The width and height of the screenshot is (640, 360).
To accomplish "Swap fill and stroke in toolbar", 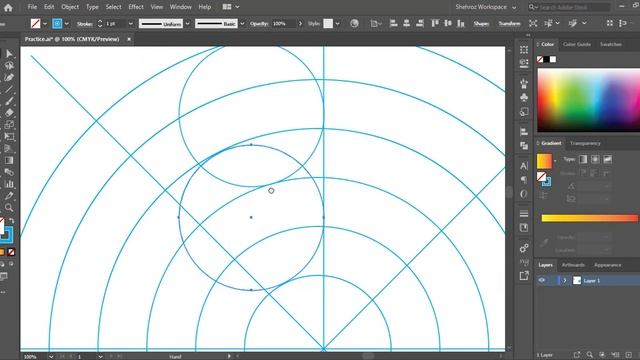I will pos(11,221).
